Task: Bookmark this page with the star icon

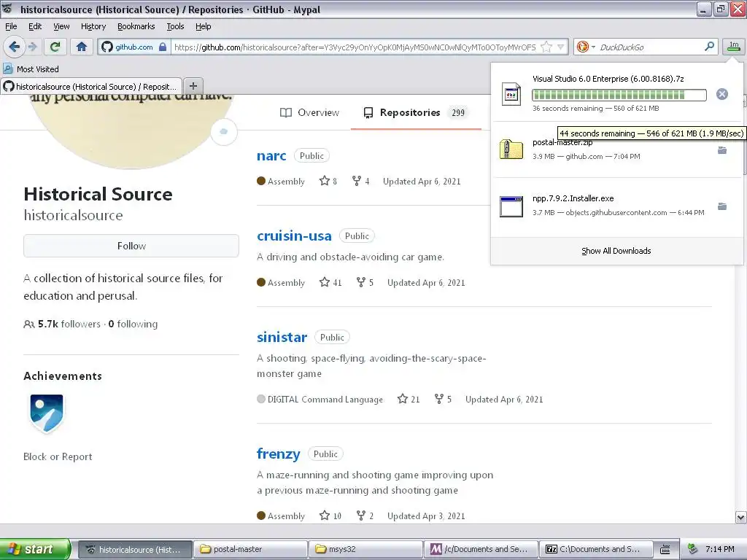Action: (546, 47)
